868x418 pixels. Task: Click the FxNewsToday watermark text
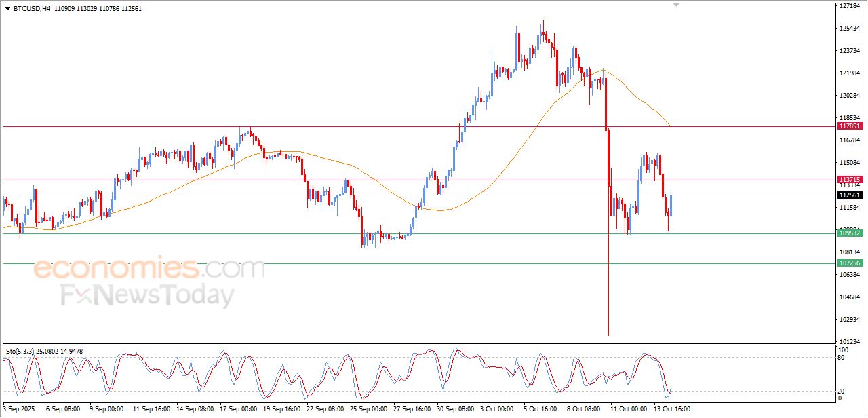[x=148, y=296]
